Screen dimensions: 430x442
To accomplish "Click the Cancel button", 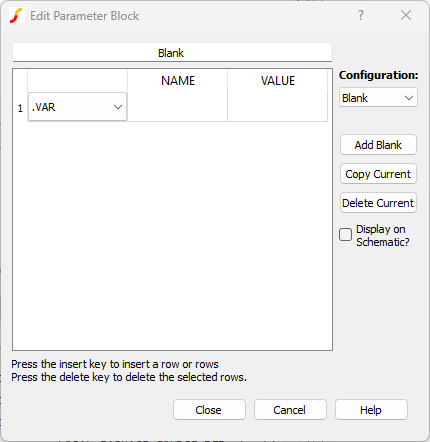I will 290,410.
